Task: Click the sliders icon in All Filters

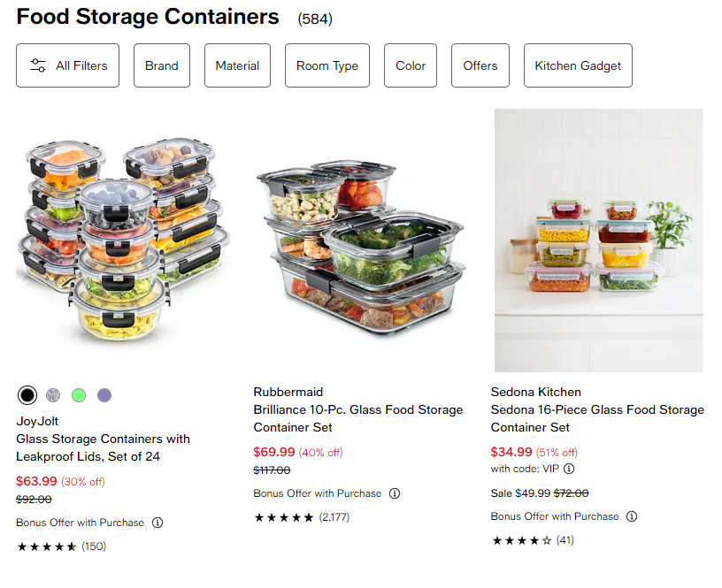Action: [38, 65]
